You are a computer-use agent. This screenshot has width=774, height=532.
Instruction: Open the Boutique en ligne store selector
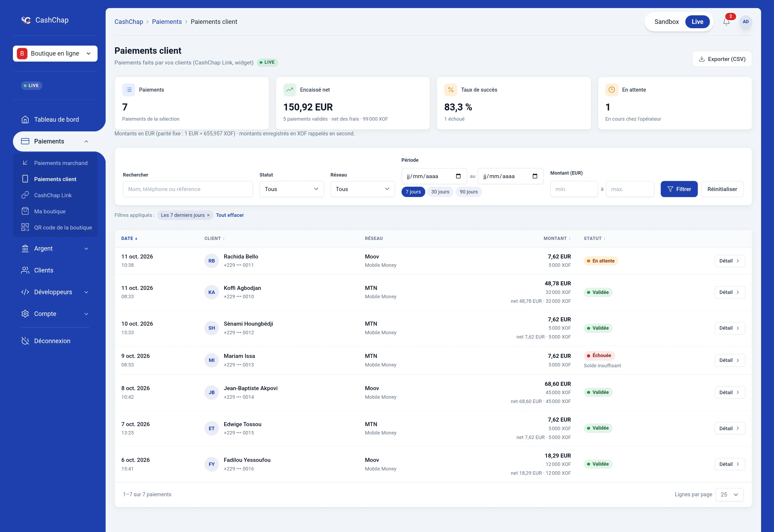coord(55,53)
